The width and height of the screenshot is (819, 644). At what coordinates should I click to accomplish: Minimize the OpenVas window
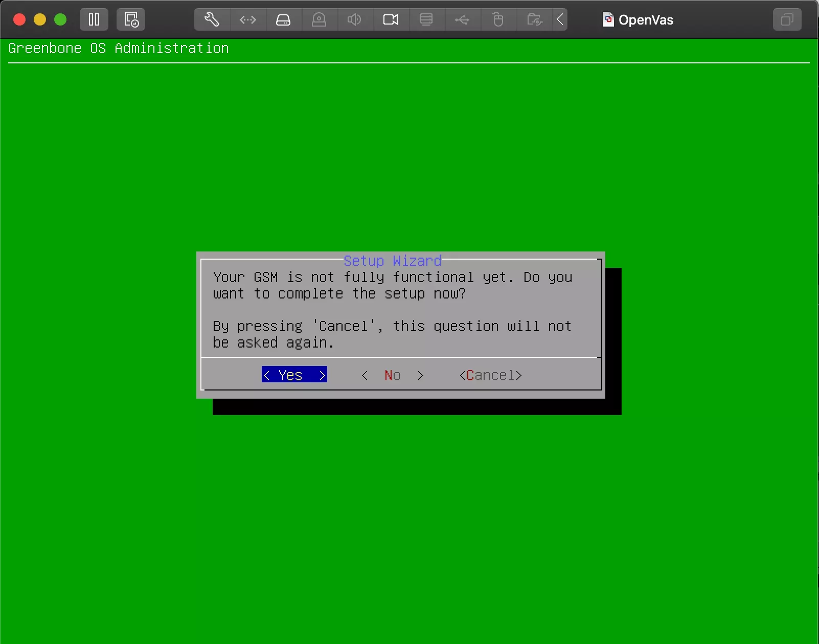[x=40, y=20]
